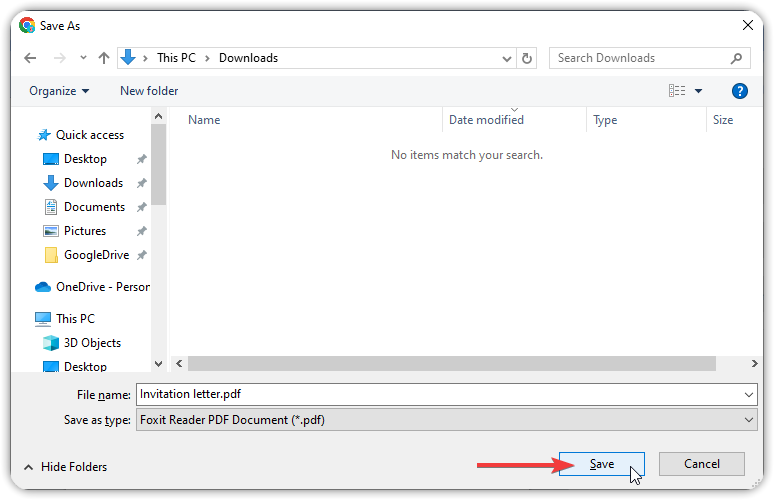Open the Organize menu
The height and width of the screenshot is (500, 774).
(x=59, y=91)
